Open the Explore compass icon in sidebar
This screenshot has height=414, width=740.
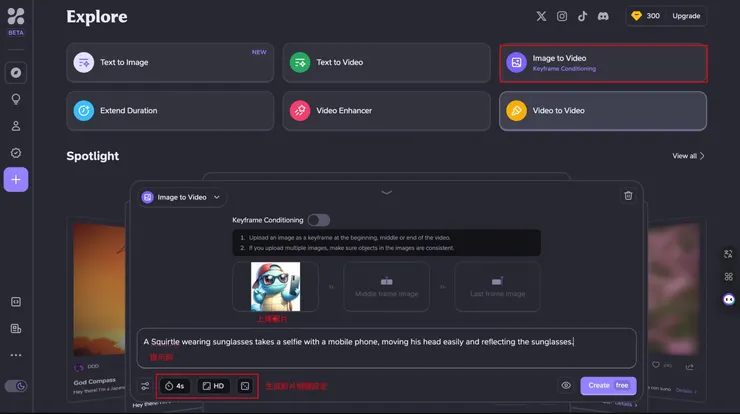pyautogui.click(x=16, y=73)
